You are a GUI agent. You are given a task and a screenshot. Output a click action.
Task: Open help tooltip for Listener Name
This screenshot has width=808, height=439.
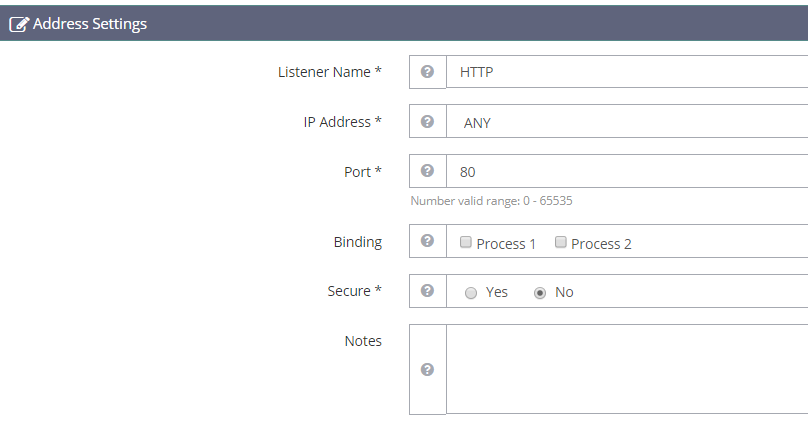427,72
